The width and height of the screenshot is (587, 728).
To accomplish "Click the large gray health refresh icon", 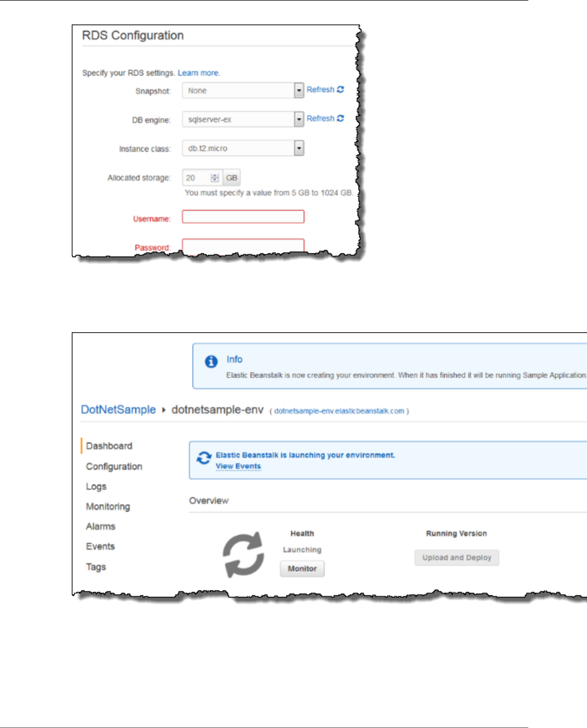I will (243, 555).
